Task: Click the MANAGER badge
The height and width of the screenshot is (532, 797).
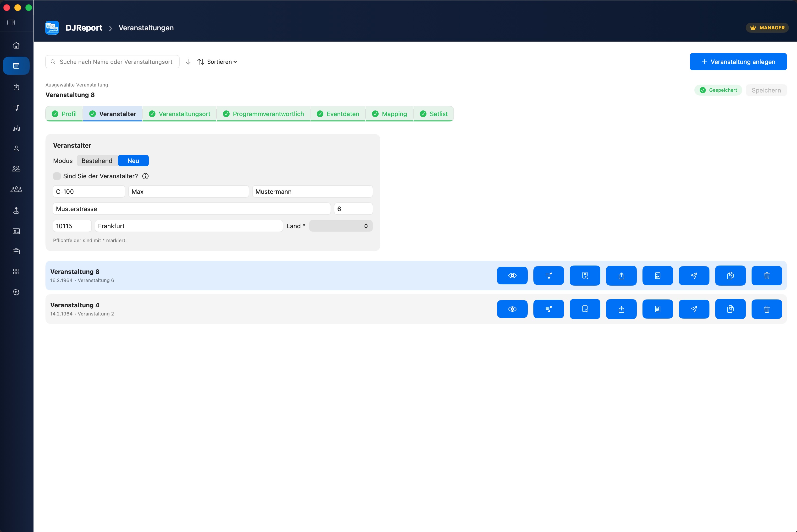Action: pyautogui.click(x=767, y=28)
